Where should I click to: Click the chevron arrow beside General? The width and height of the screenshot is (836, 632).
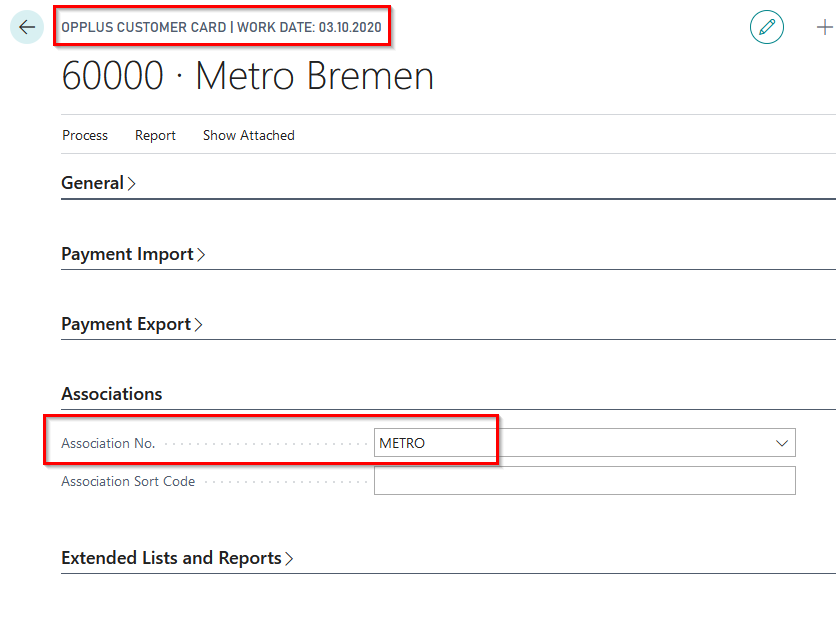click(x=132, y=184)
